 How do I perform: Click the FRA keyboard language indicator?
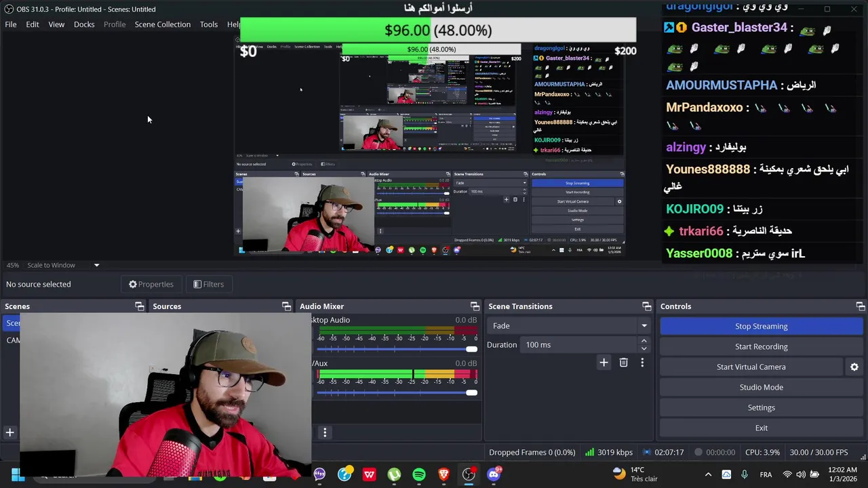[x=766, y=474]
